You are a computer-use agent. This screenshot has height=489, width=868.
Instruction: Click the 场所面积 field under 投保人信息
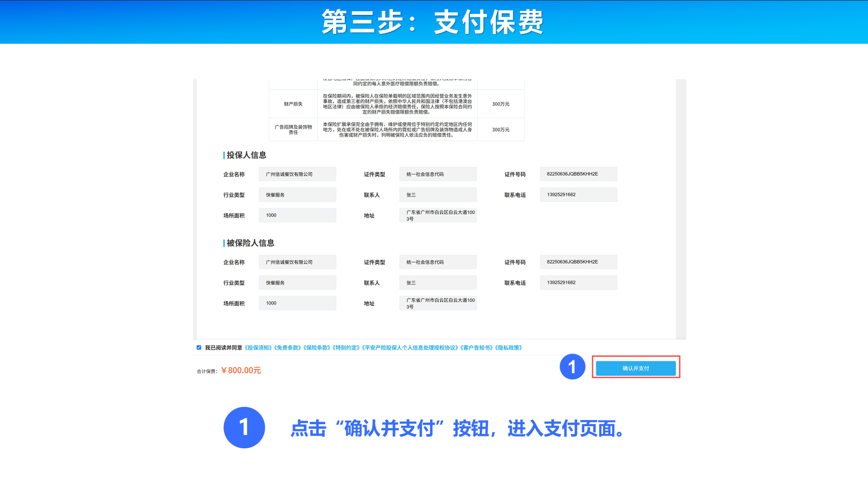[x=297, y=215]
